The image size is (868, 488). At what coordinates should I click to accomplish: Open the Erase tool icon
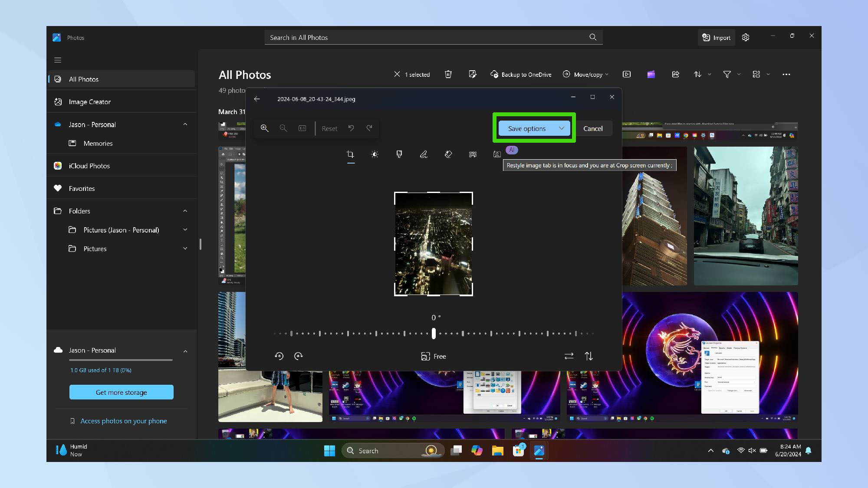[448, 154]
